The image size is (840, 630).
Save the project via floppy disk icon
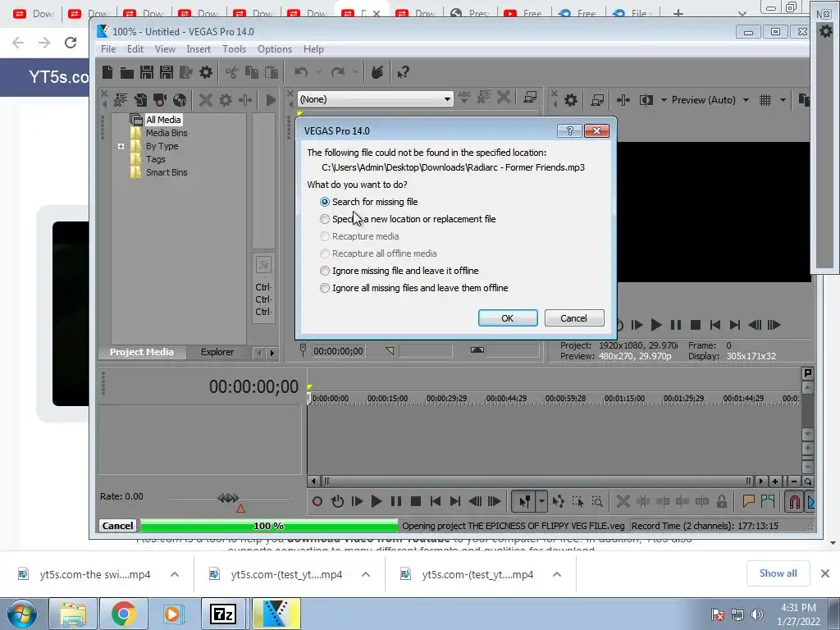[x=146, y=72]
